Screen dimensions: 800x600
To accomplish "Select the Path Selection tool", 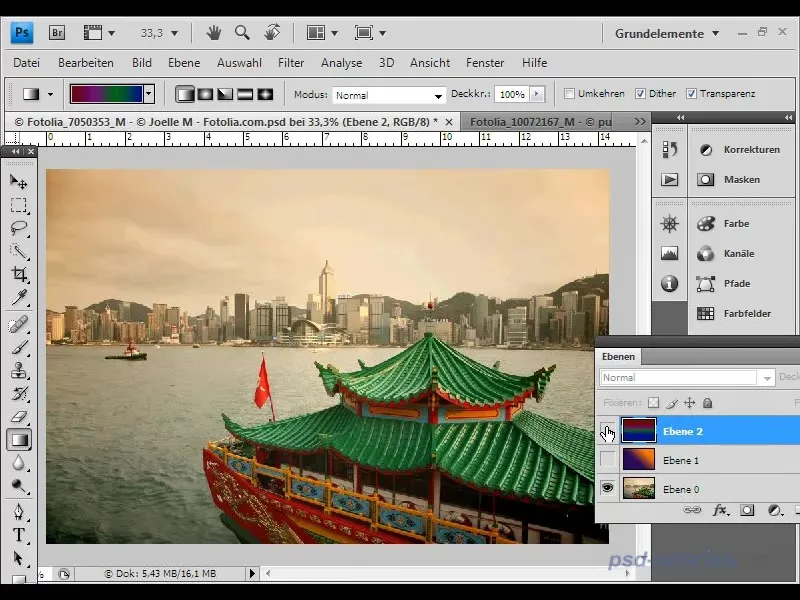I will 18,558.
